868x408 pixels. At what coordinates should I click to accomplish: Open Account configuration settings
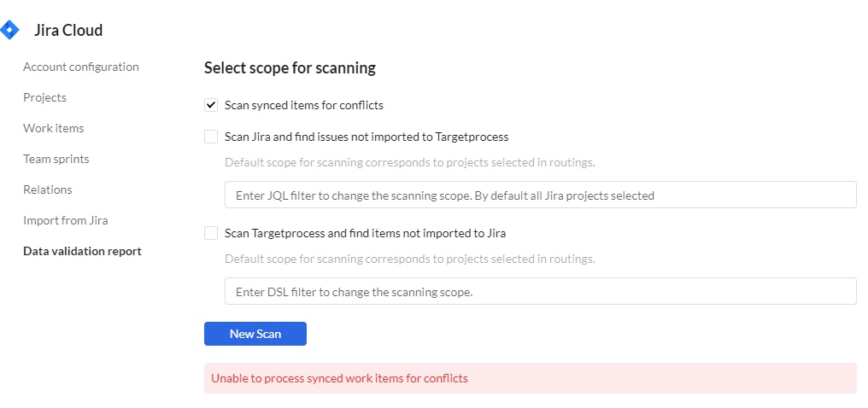[x=81, y=67]
